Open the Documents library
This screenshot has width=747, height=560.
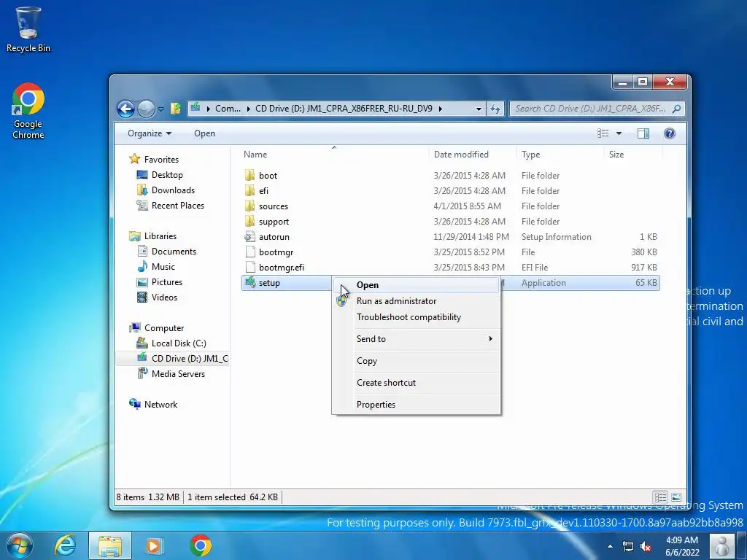(174, 251)
